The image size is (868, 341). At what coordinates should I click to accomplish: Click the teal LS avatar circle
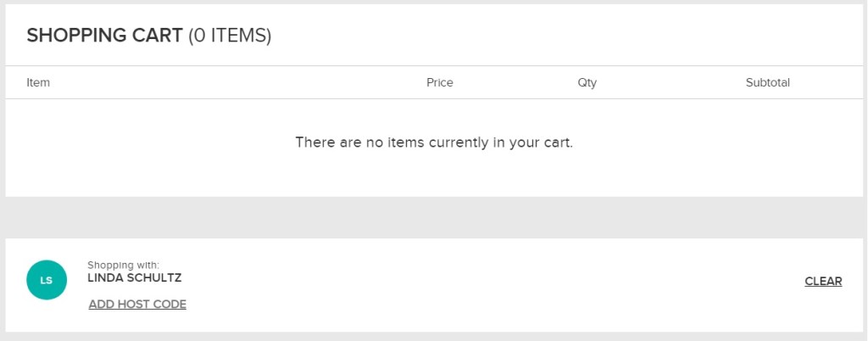(47, 280)
